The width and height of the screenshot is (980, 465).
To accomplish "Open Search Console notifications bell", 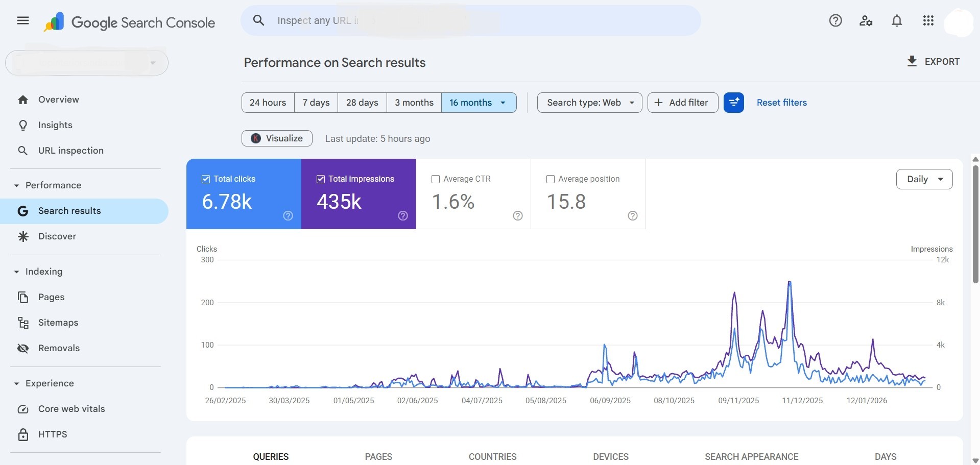I will 897,20.
